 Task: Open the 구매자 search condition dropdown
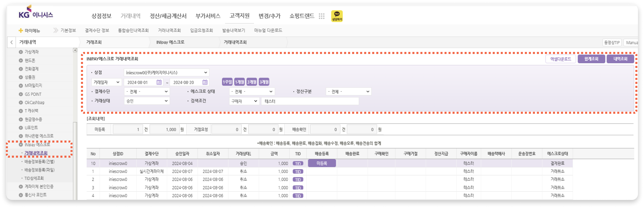(244, 101)
